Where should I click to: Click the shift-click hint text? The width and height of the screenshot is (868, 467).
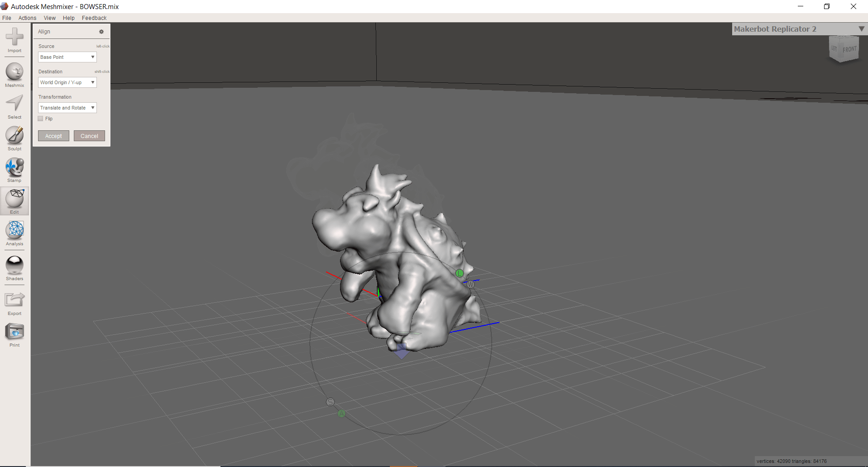tap(102, 71)
